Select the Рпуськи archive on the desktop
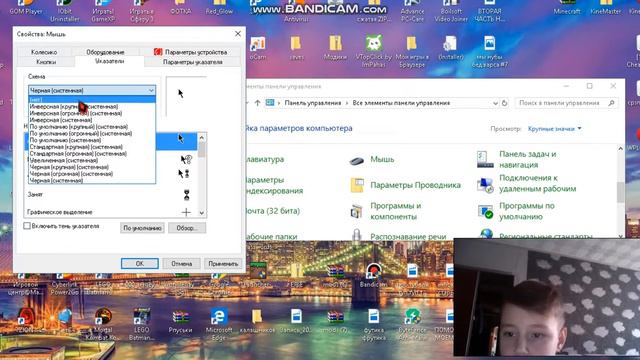Image resolution: width=640 pixels, height=360 pixels. (x=180, y=321)
